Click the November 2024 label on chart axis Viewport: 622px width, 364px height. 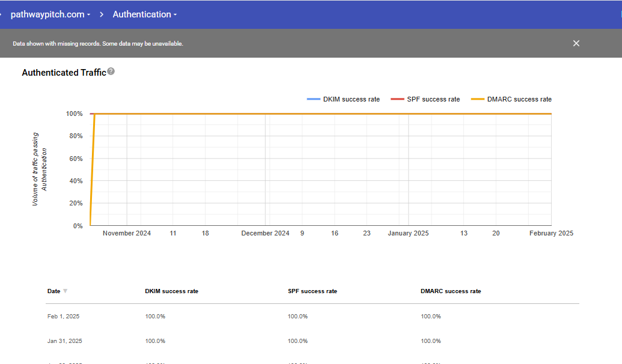127,233
